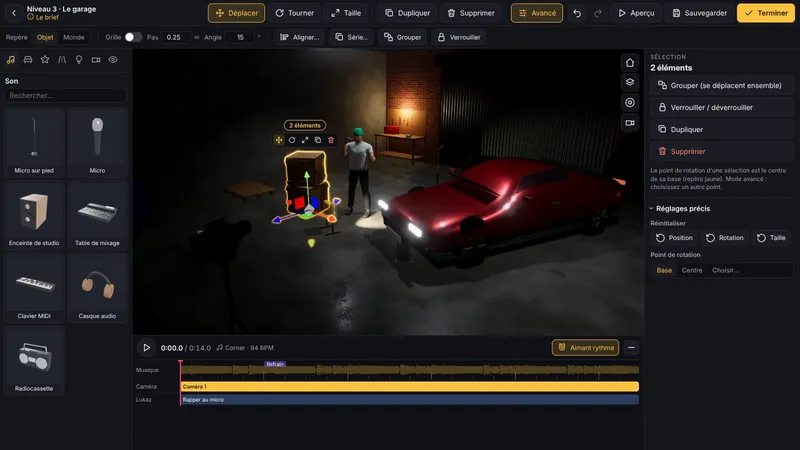The height and width of the screenshot is (450, 800).
Task: Collapse the timeline with minus button
Action: click(x=631, y=347)
